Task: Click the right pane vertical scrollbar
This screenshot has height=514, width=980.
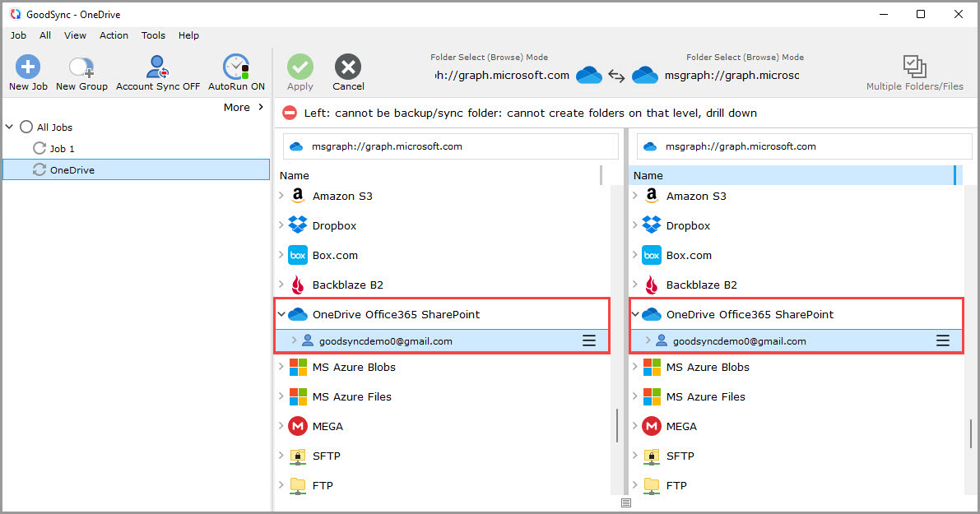Action: [x=971, y=433]
